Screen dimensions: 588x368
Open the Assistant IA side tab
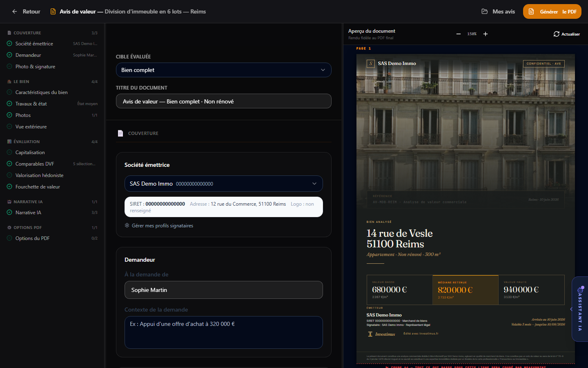[x=580, y=310]
